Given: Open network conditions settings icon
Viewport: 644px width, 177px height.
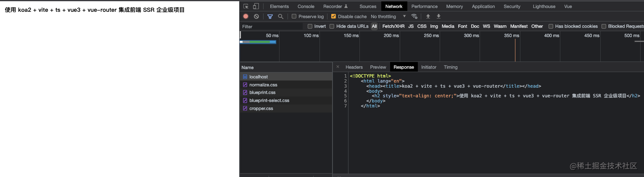Looking at the screenshot, I should point(414,16).
